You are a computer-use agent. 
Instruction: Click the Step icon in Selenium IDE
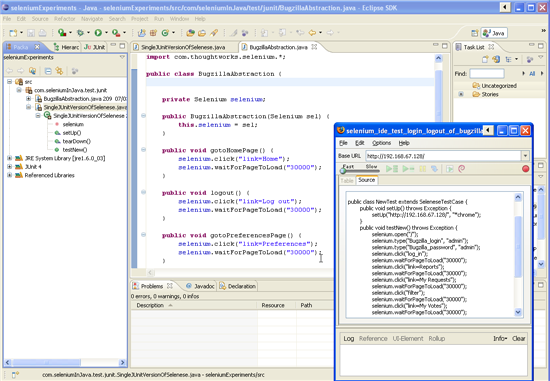point(434,169)
